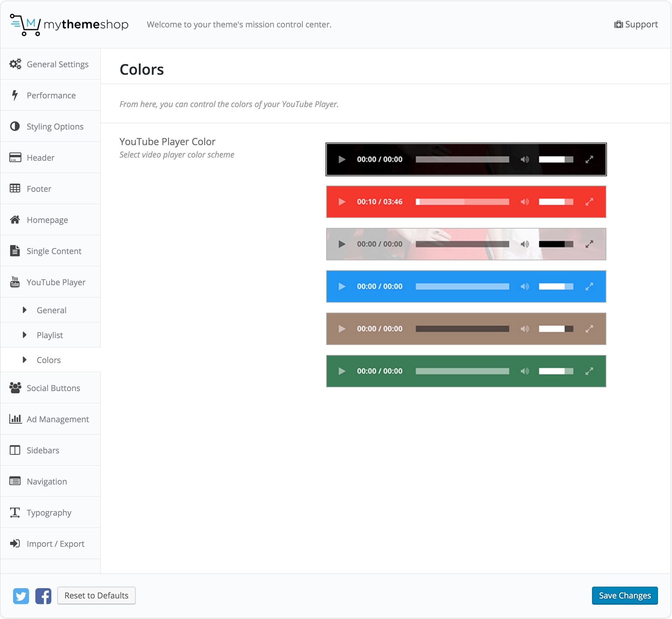The image size is (672, 619).
Task: Expand the Playlist submenu arrow
Action: click(x=25, y=335)
